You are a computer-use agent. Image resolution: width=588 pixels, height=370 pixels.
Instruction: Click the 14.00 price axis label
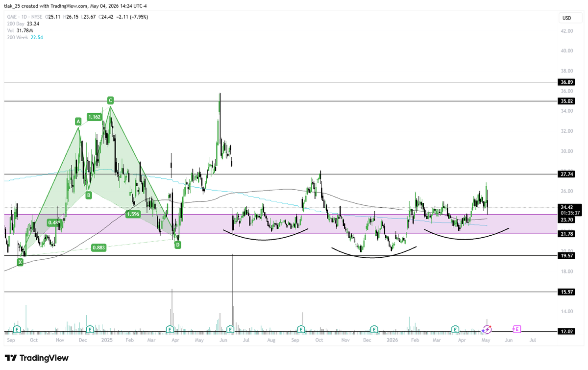[x=566, y=312]
